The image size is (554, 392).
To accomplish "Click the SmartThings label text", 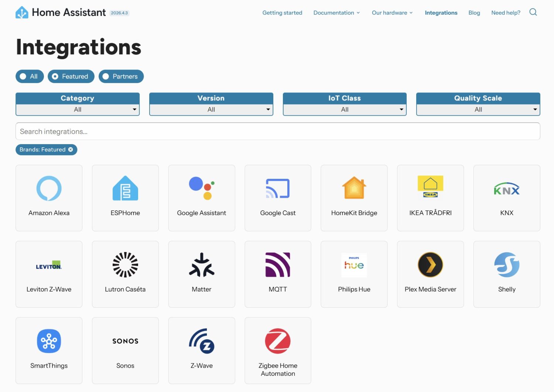I will click(x=49, y=366).
